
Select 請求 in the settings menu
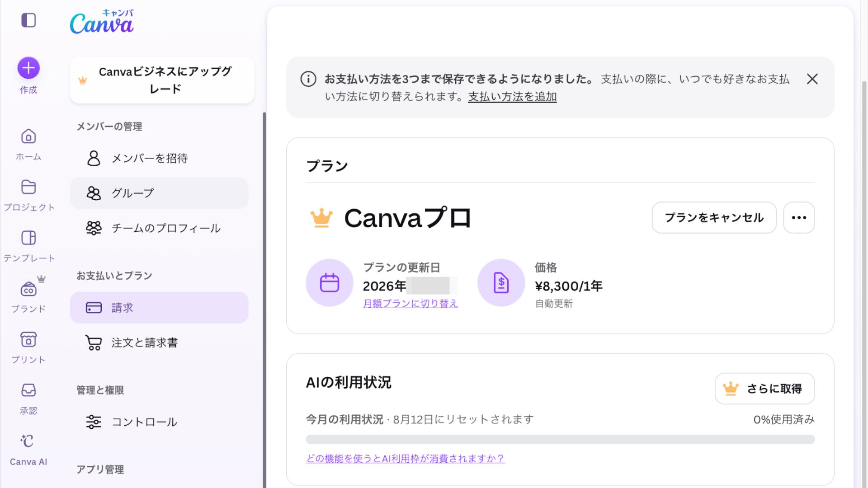pos(159,308)
